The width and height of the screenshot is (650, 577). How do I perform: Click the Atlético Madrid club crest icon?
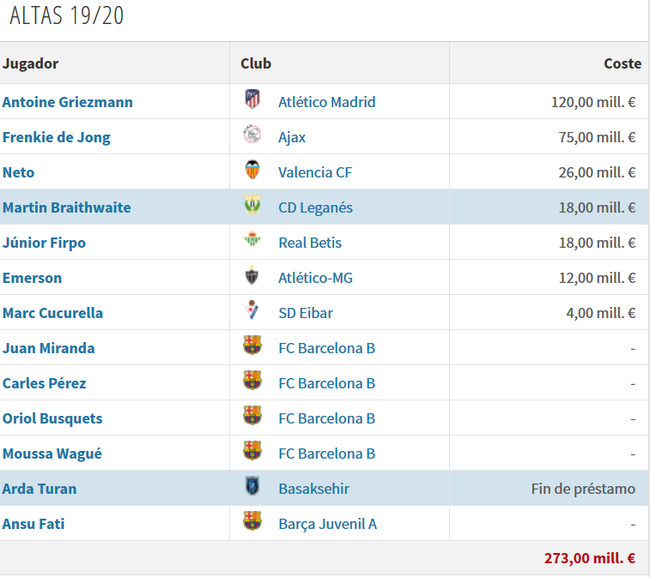point(252,99)
